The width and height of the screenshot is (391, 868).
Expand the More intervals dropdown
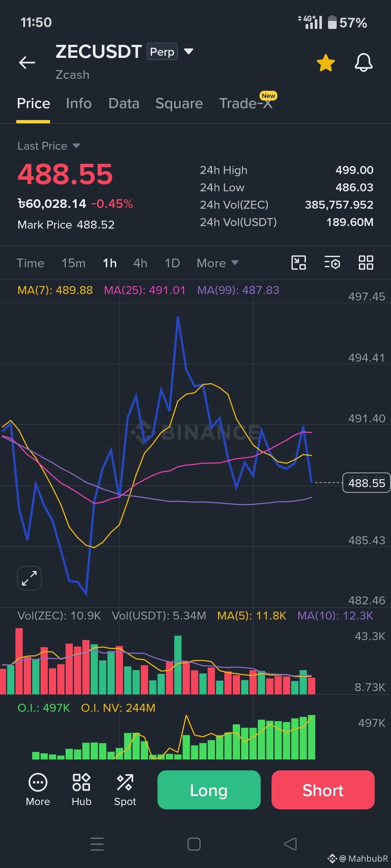coord(218,263)
